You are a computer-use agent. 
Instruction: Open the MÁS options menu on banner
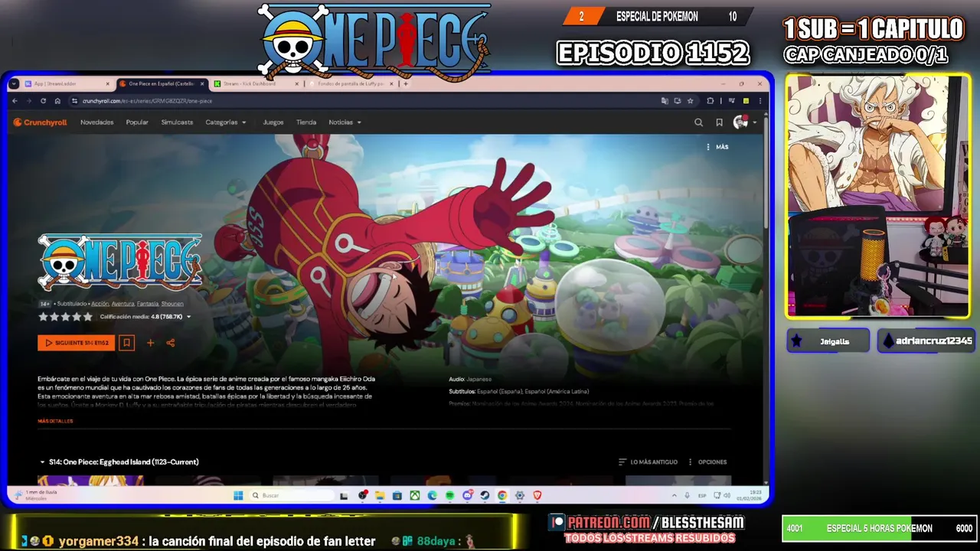[717, 147]
